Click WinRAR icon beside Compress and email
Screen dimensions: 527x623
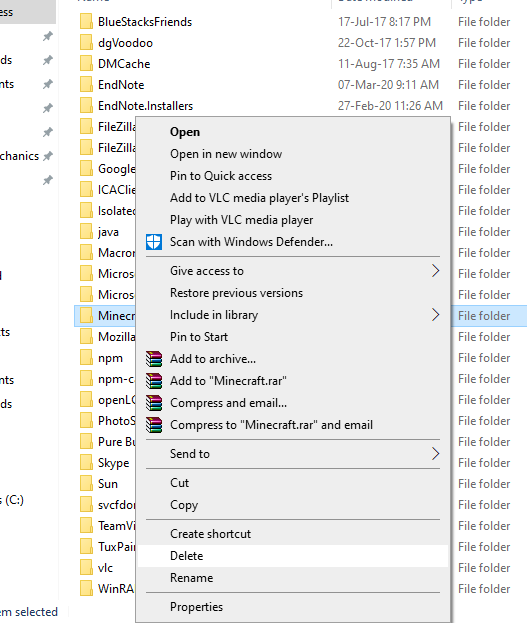[x=154, y=403]
